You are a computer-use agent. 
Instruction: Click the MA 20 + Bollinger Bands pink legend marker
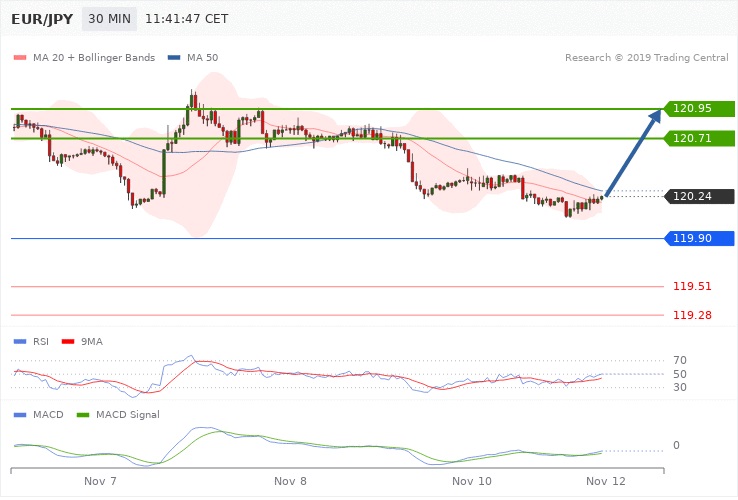tap(20, 57)
